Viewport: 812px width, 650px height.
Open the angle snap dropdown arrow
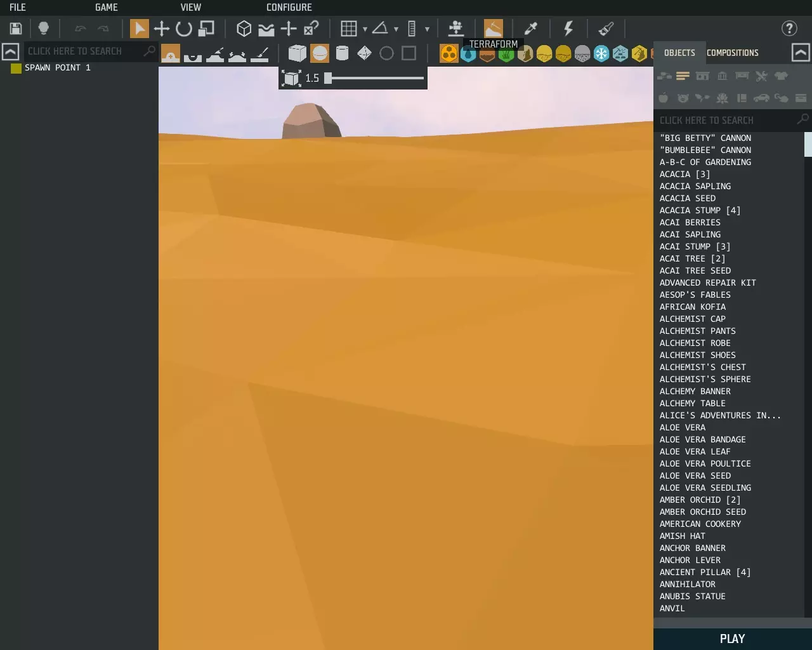pyautogui.click(x=396, y=29)
